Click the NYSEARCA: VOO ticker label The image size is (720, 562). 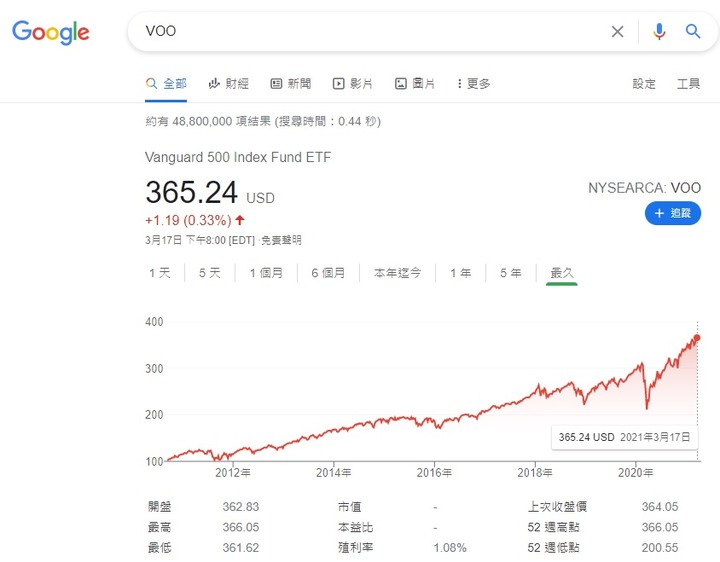coord(644,188)
